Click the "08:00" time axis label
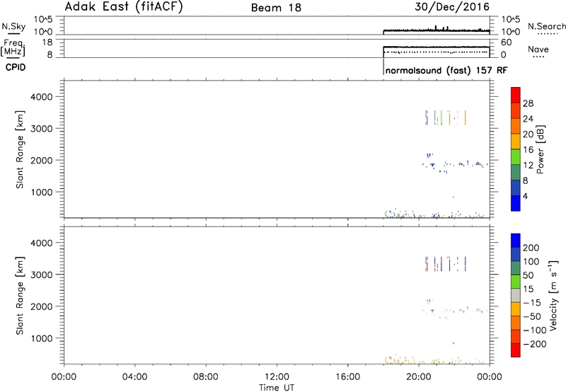Image resolution: width=566 pixels, height=392 pixels. pyautogui.click(x=205, y=377)
